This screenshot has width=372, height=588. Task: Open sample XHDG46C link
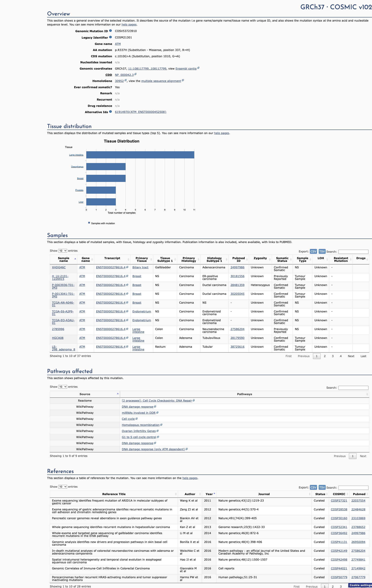tap(59, 267)
